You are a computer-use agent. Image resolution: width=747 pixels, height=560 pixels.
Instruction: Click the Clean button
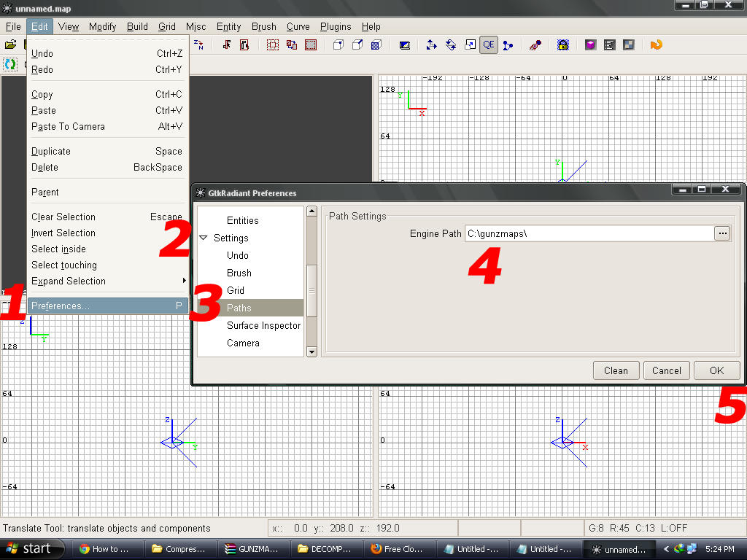(615, 370)
